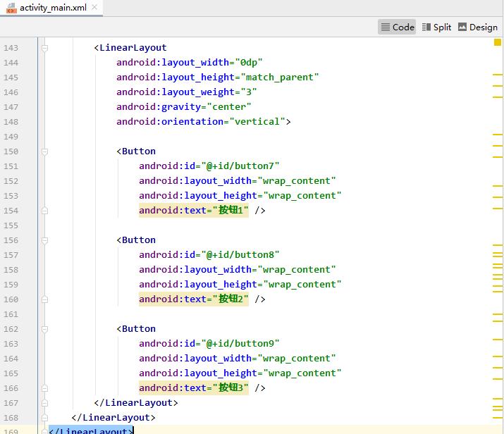Click android:orientation="vertical" attribute
The image size is (504, 434).
point(201,121)
